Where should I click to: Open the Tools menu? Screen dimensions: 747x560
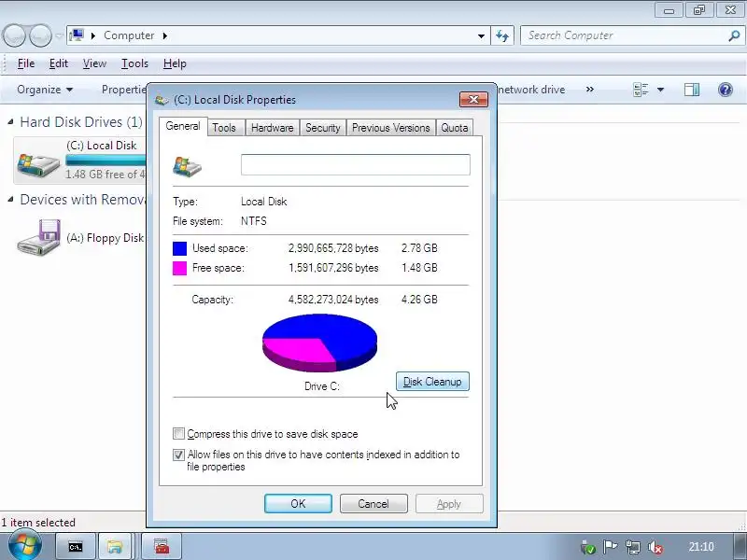134,63
